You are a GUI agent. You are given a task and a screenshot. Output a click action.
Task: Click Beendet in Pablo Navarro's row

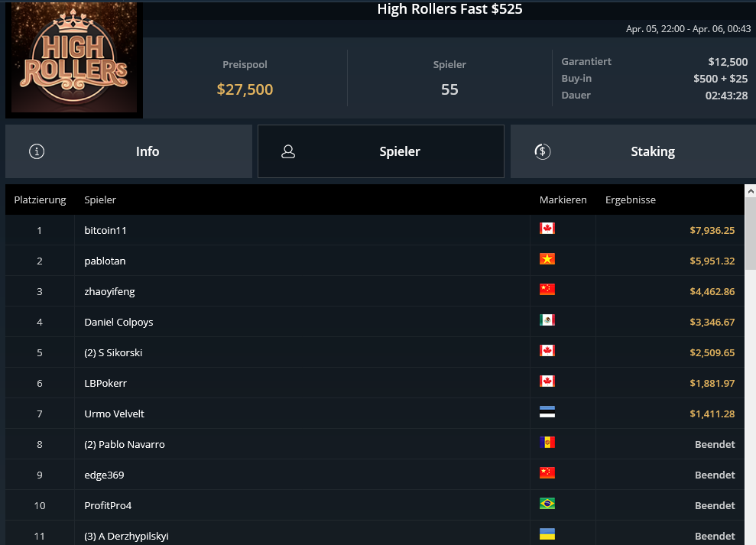click(715, 445)
